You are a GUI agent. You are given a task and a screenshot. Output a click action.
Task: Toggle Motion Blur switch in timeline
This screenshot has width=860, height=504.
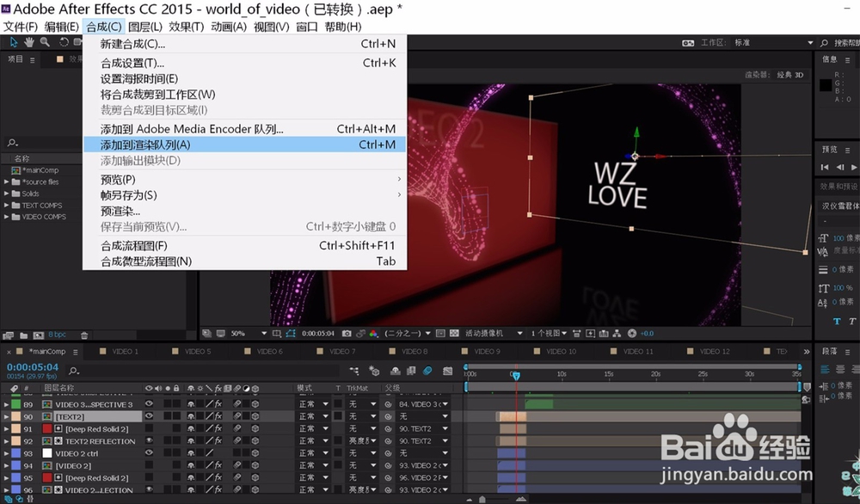point(427,372)
